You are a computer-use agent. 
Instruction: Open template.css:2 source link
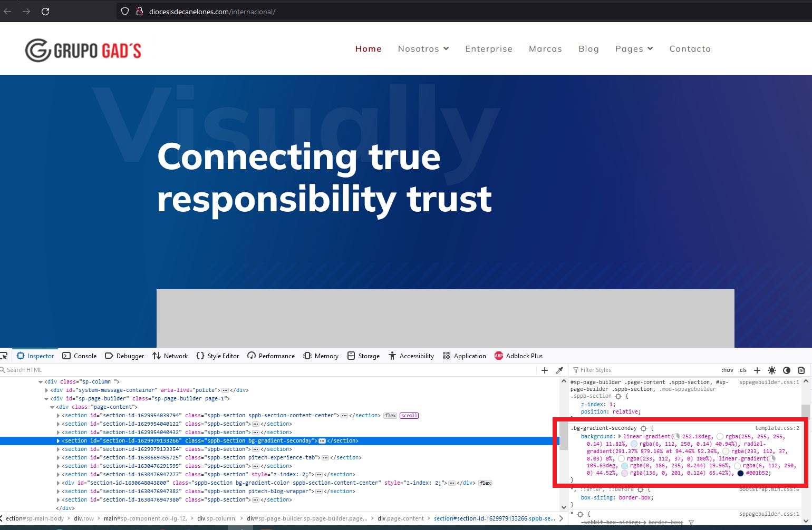tap(777, 428)
